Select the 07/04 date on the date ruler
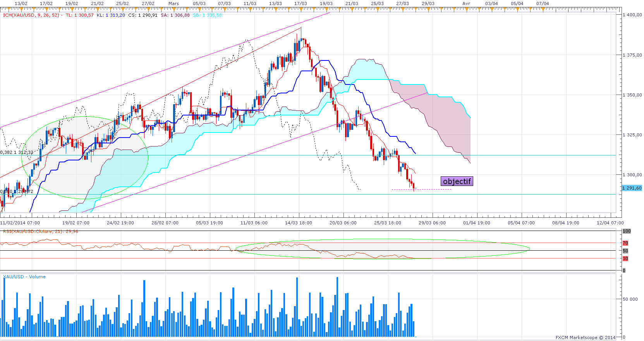 tap(543, 3)
